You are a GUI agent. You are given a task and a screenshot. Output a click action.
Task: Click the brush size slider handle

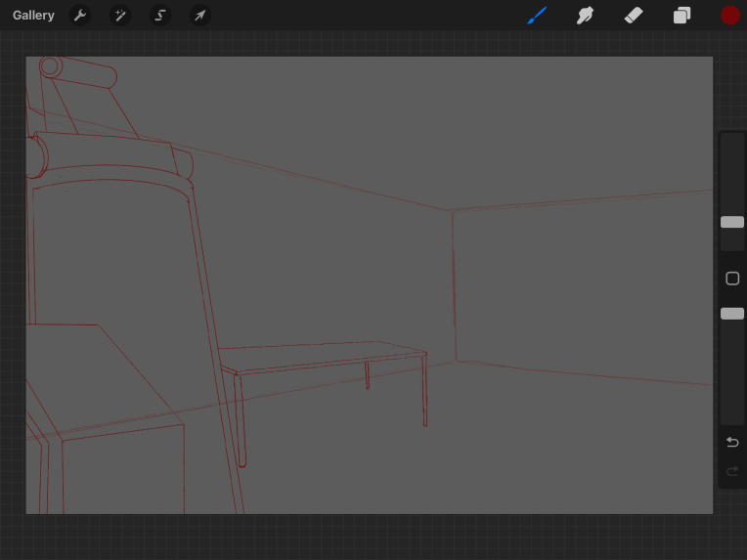[732, 222]
